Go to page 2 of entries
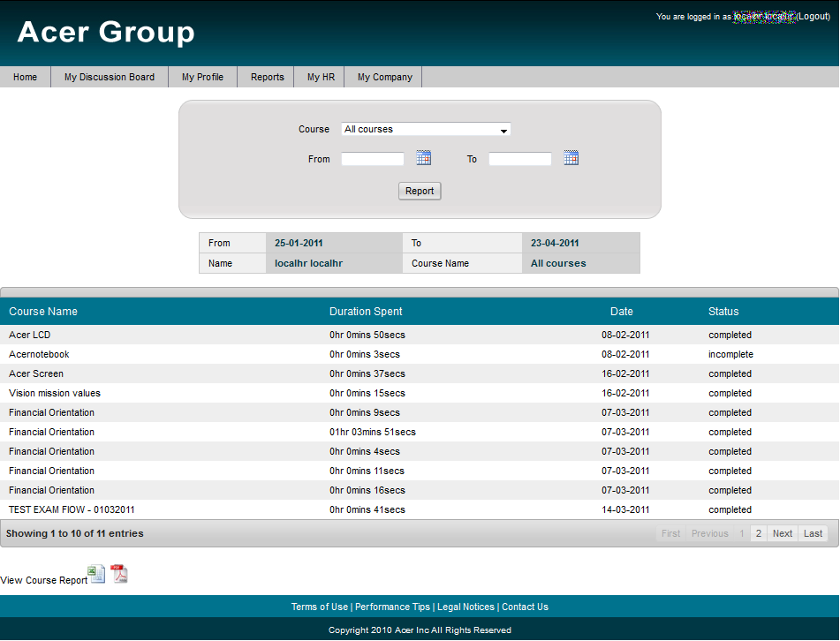Viewport: 840px width, 641px height. (759, 533)
